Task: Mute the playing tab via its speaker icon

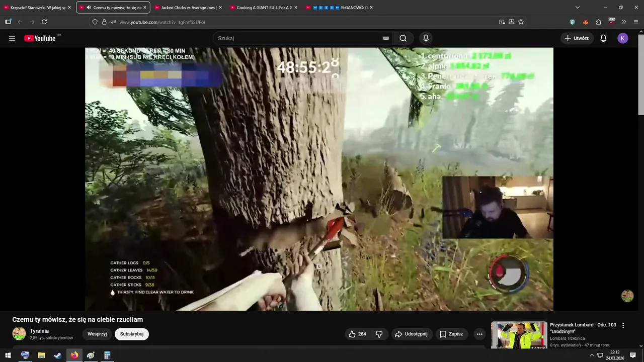Action: 89,8
